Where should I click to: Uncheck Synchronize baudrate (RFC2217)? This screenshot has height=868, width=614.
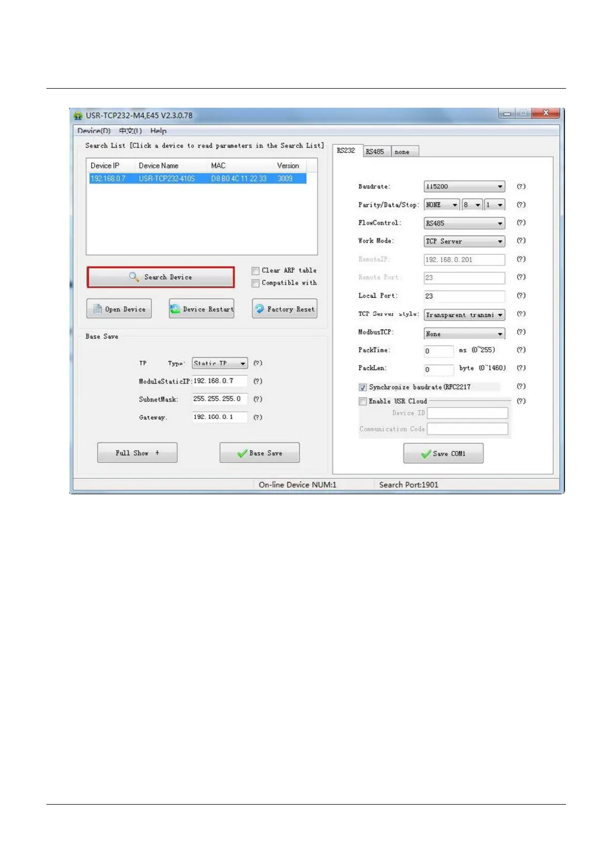tap(363, 387)
